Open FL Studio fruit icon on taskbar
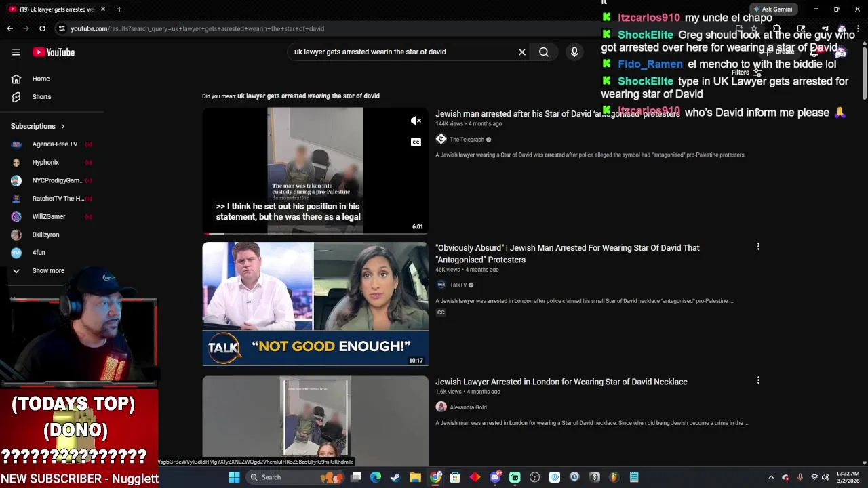The image size is (868, 488). 614,477
